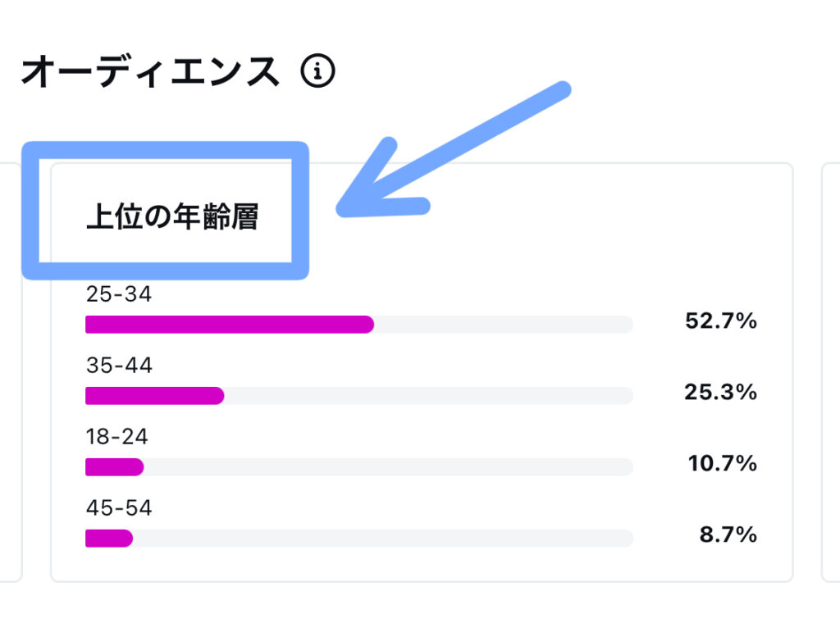Click the info icon beside オーディエンス

(317, 70)
